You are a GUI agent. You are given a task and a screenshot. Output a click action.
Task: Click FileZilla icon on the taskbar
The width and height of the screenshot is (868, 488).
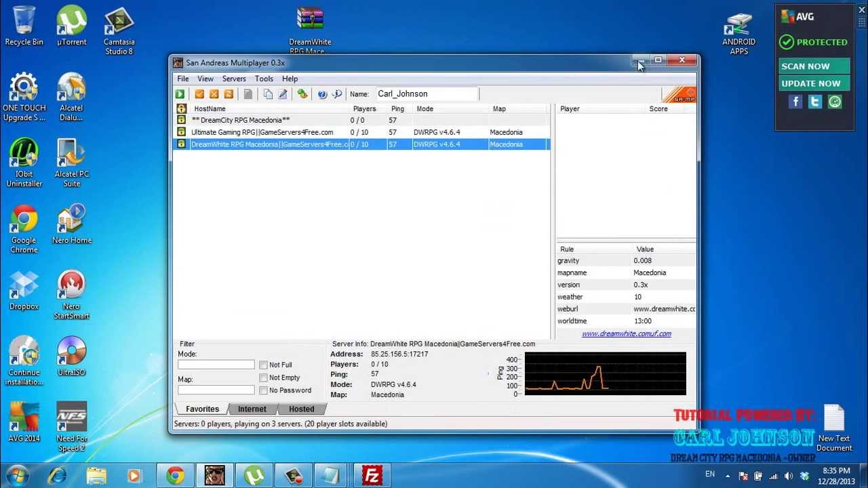click(x=372, y=476)
